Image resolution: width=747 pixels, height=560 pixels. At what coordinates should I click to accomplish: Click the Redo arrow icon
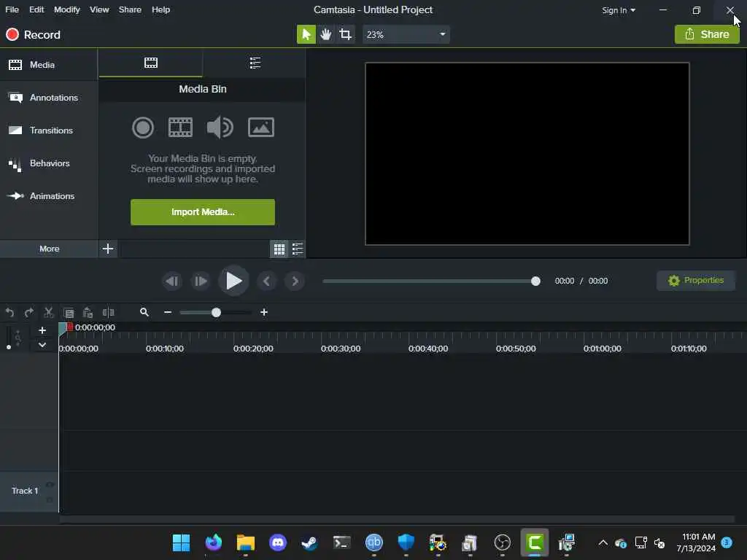pos(29,312)
